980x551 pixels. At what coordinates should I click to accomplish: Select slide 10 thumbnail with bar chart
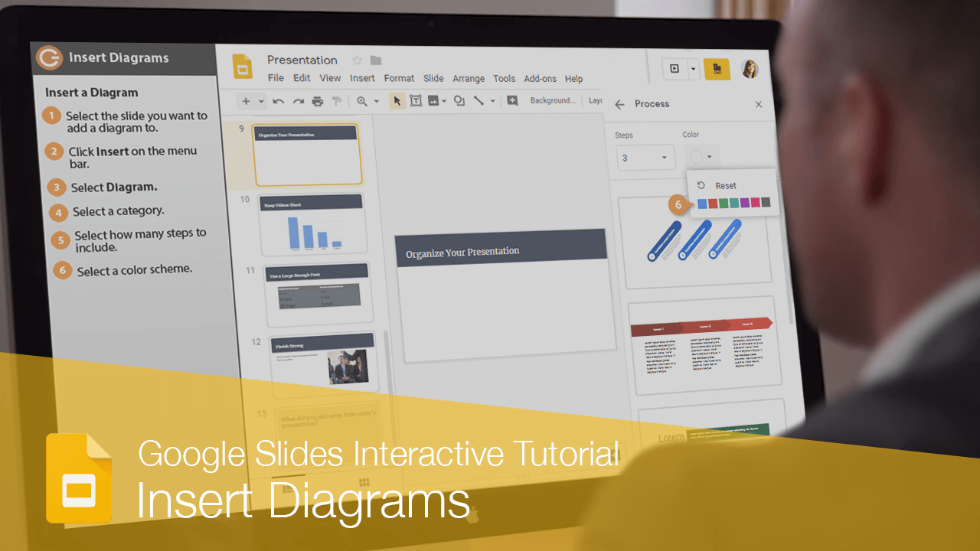point(312,224)
